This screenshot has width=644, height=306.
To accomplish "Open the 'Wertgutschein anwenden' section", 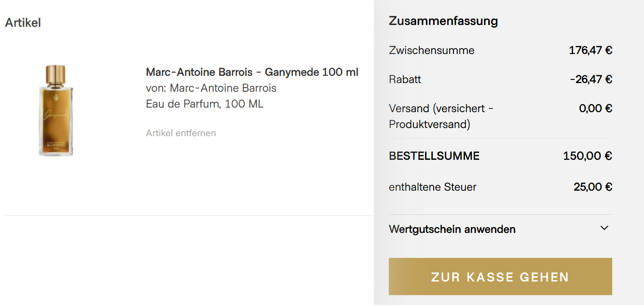I will (452, 229).
